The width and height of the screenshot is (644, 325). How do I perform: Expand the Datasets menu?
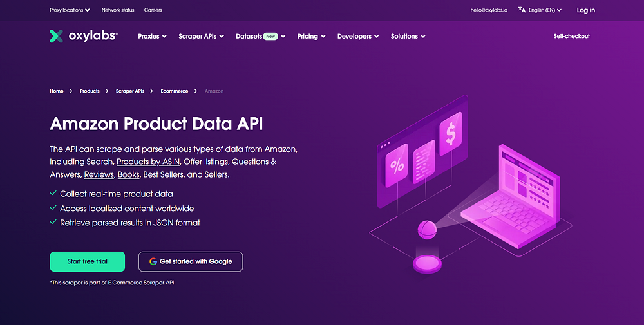click(260, 36)
